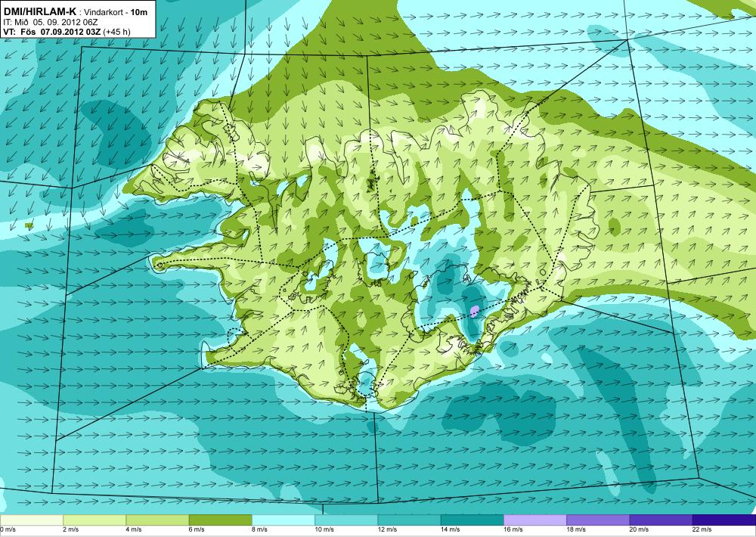Click the '22 m/s' legend label
The height and width of the screenshot is (537, 756).
pos(702,529)
